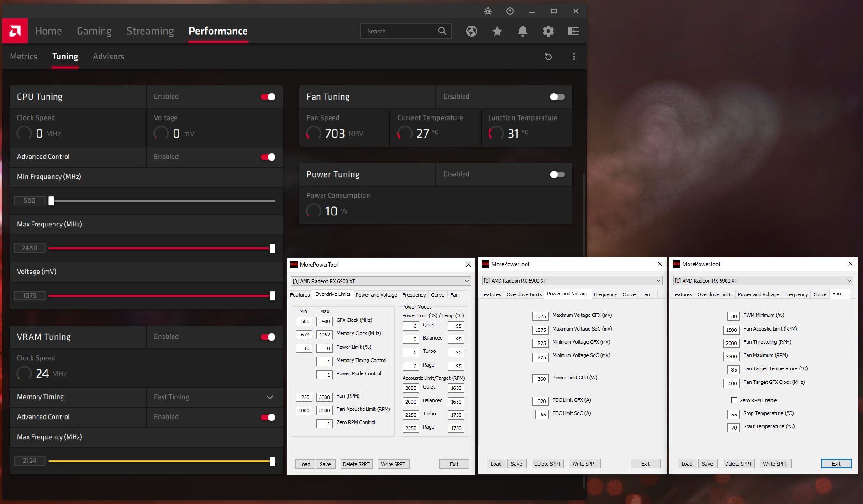Open the bug report tool icon
863x504 pixels.
point(488,11)
